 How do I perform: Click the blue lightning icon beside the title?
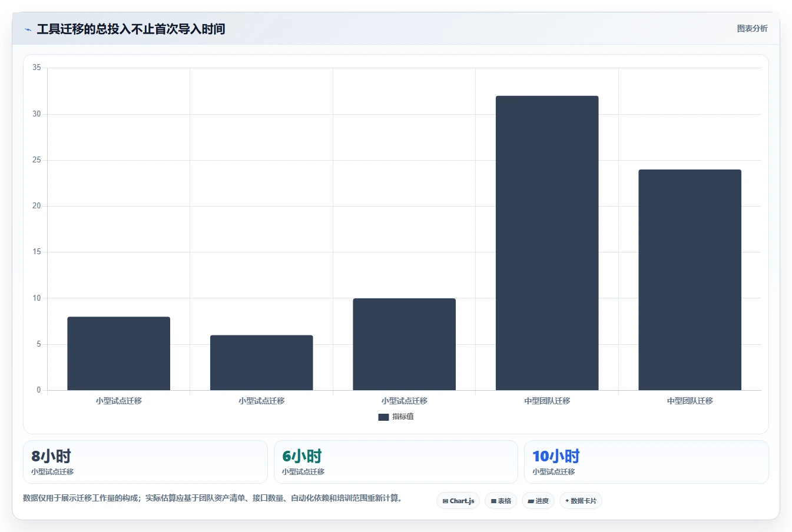click(x=28, y=29)
